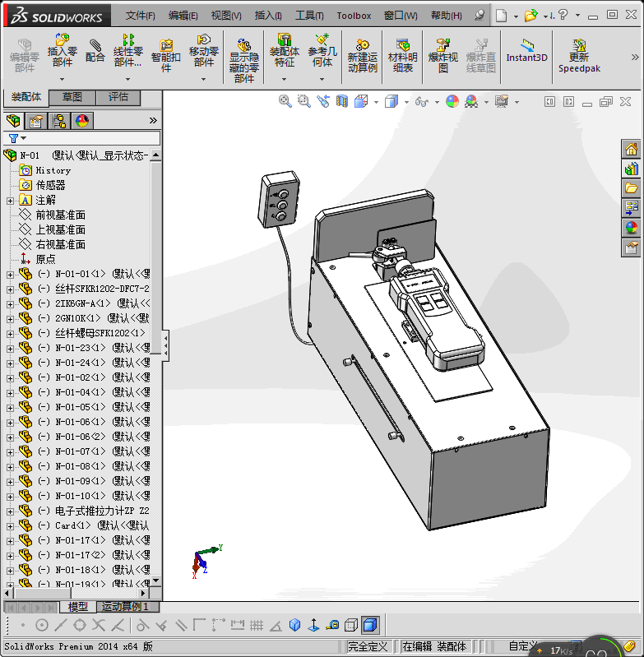Image resolution: width=644 pixels, height=657 pixels.
Task: Select the 模型 Model tab
Action: 78,607
